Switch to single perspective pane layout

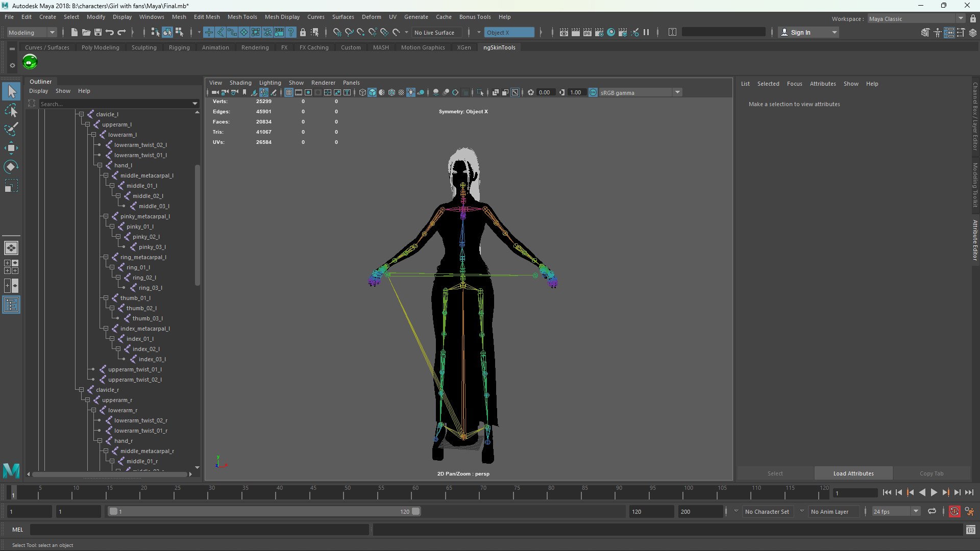coord(11,248)
